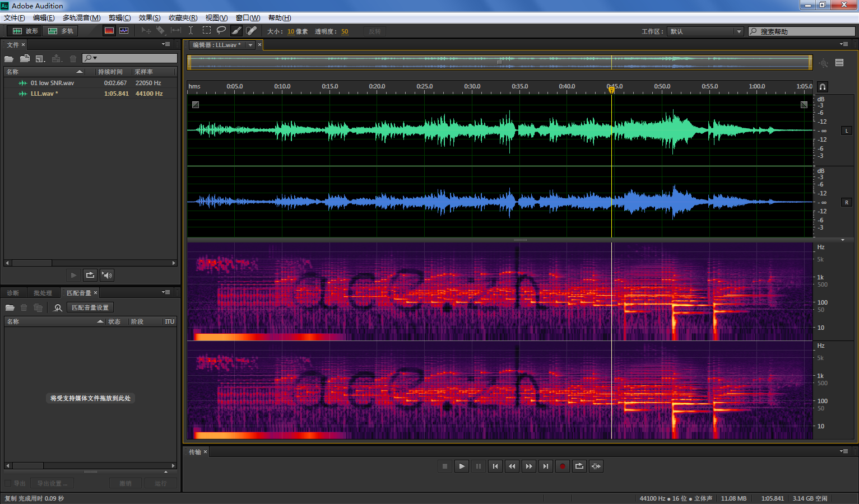Expand the editor file dropdown for LLL.wav
Viewport: 859px width, 504px height.
click(250, 45)
